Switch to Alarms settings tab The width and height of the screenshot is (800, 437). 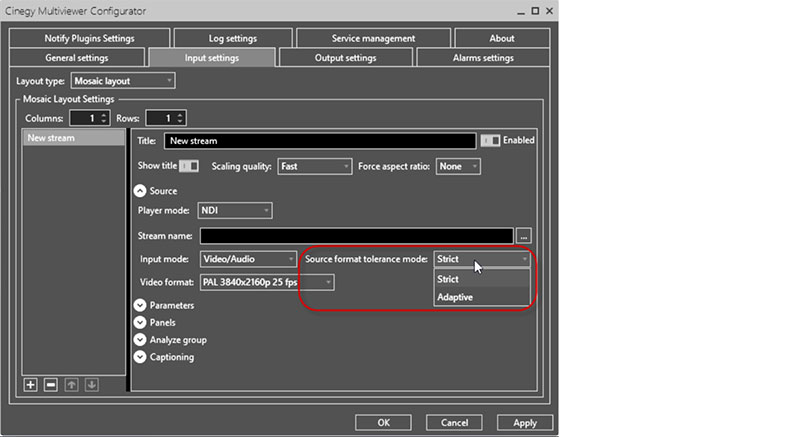click(x=483, y=58)
